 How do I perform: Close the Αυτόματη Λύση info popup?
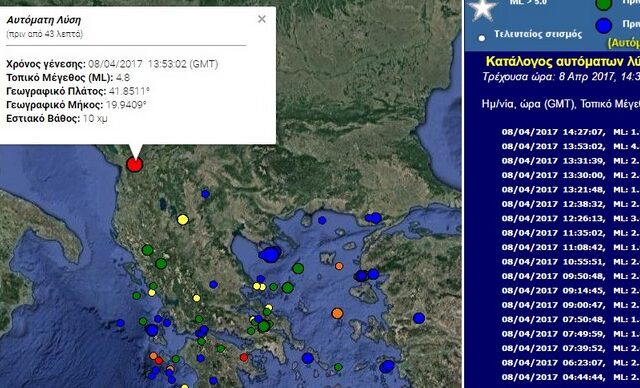click(262, 19)
